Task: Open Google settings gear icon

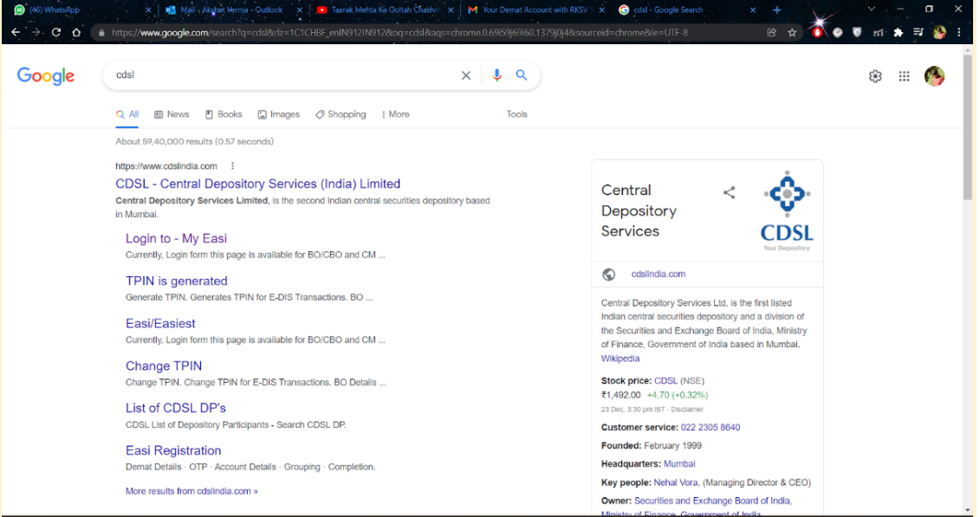Action: tap(875, 76)
